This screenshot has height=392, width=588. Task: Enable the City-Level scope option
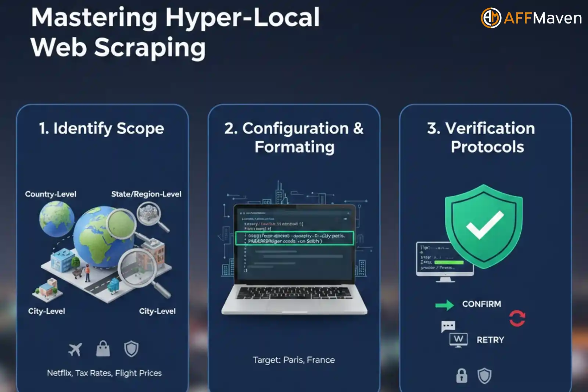click(x=47, y=311)
